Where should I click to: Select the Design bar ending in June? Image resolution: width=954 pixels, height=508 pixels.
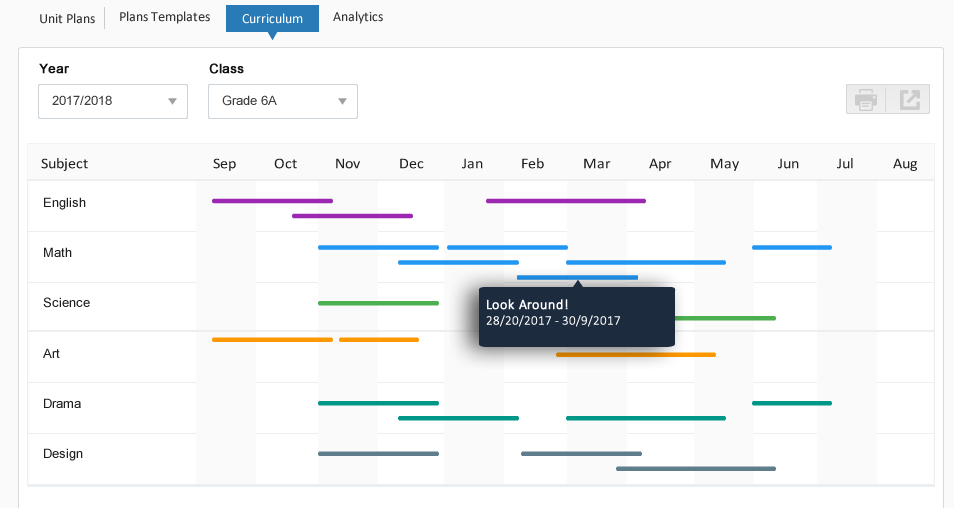(x=696, y=468)
